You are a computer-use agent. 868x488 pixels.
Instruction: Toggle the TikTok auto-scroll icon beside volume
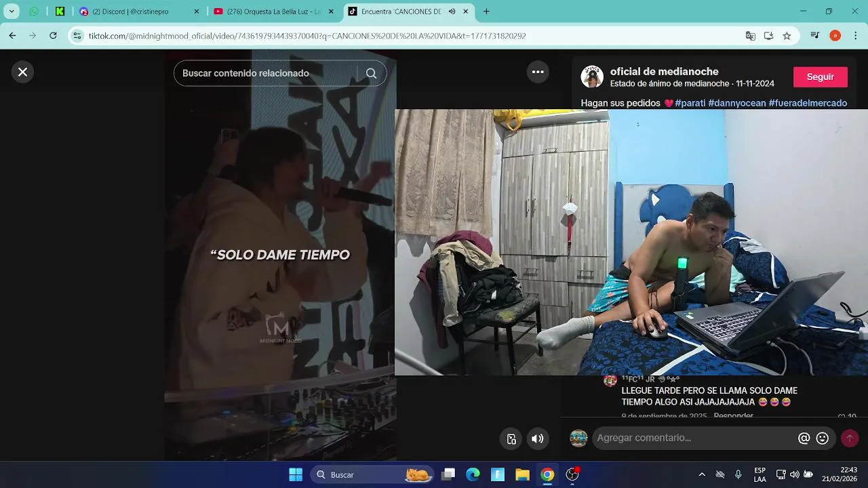(511, 439)
